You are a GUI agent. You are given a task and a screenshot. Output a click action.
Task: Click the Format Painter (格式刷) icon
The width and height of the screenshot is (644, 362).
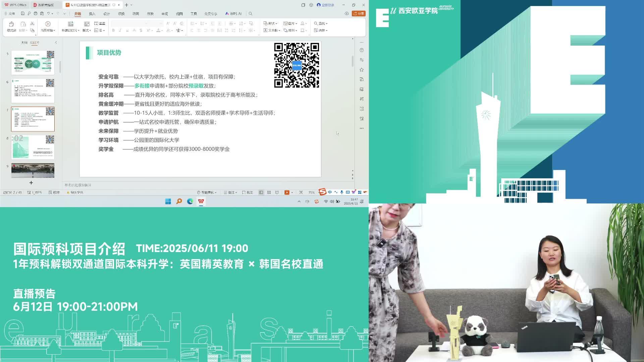pos(11,24)
